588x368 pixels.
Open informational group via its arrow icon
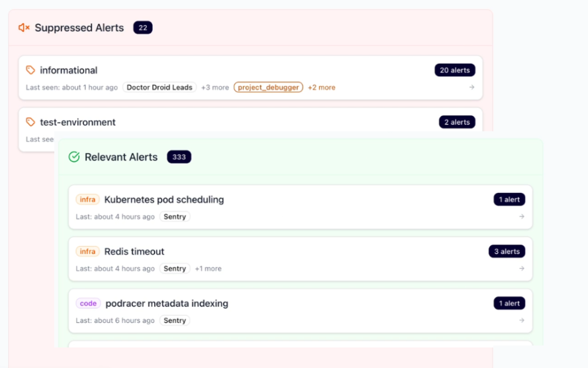pos(471,88)
